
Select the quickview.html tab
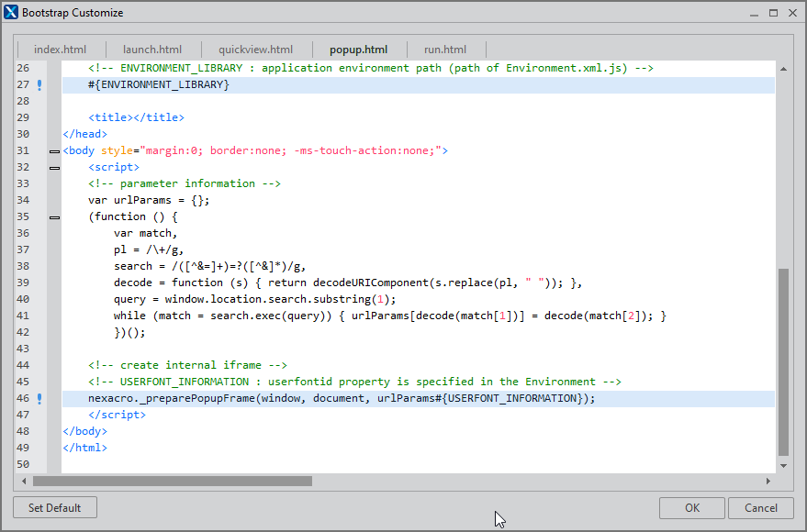pos(255,50)
